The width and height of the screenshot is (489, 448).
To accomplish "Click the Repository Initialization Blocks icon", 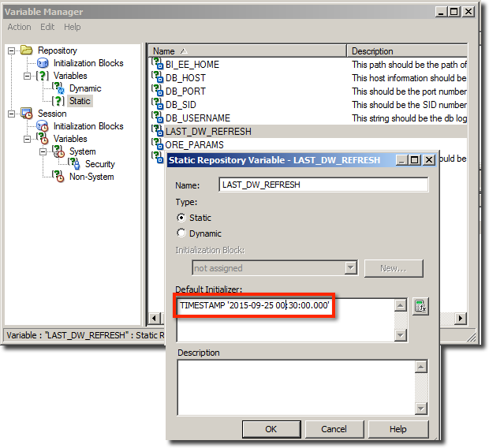I will coord(43,63).
